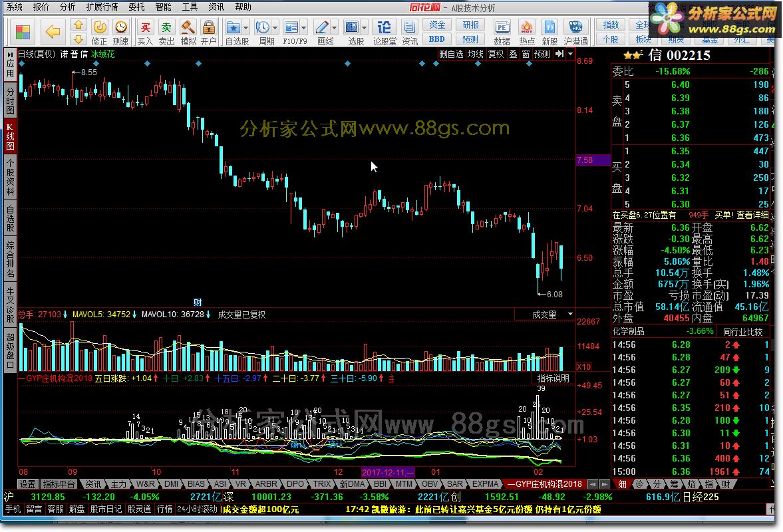783x532 pixels.
Task: Click the 指标说明 button
Action: point(553,378)
